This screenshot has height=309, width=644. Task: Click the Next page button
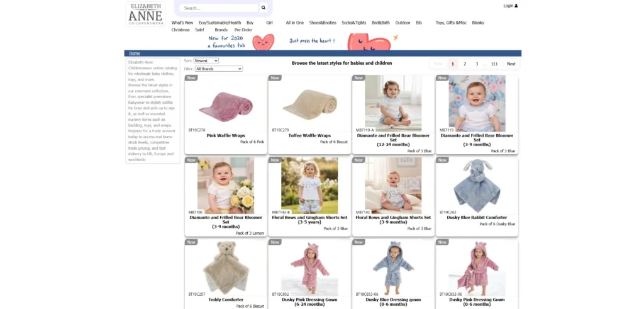coord(511,64)
